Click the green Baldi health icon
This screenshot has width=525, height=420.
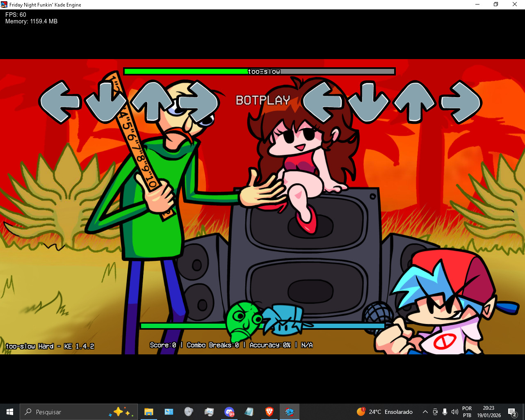[244, 321]
